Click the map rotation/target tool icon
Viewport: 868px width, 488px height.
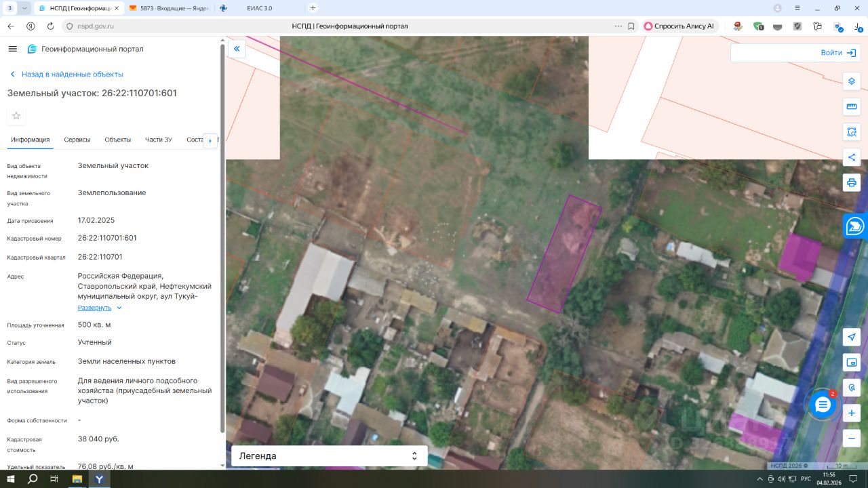[x=852, y=388]
